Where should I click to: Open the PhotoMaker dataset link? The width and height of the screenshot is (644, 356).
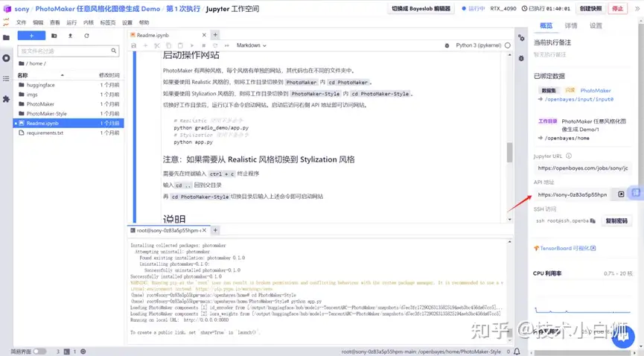click(x=596, y=90)
